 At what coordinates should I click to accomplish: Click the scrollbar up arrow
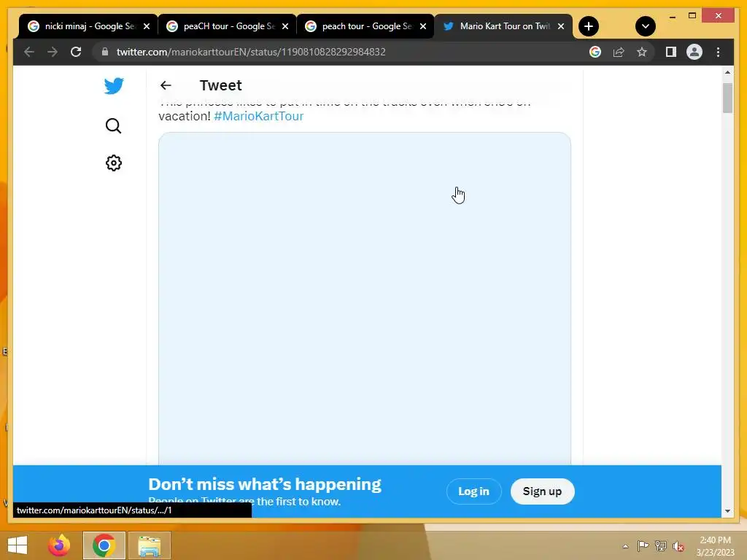[727, 72]
